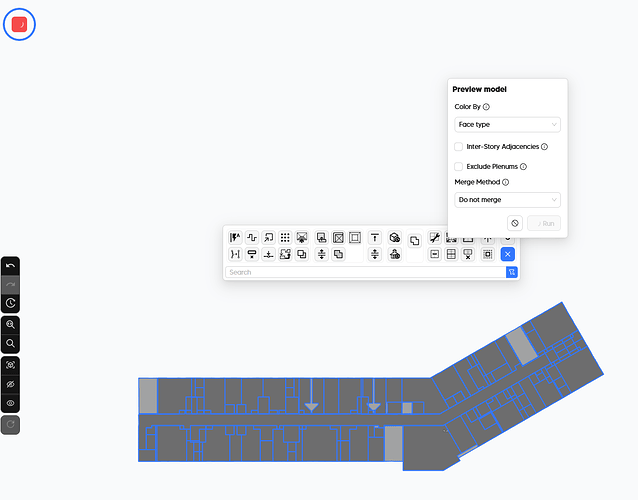Click the undo arrow in left sidebar
The width and height of the screenshot is (638, 500).
pyautogui.click(x=11, y=266)
